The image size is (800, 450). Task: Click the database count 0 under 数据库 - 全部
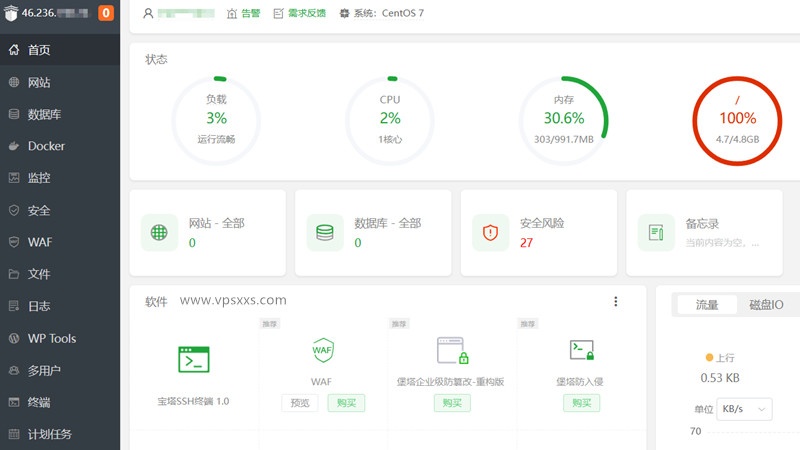[358, 243]
